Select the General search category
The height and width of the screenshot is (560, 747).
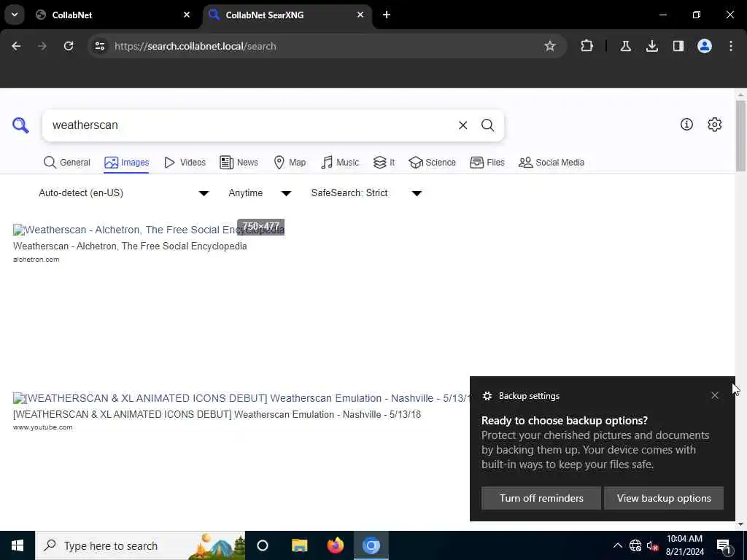coord(66,163)
